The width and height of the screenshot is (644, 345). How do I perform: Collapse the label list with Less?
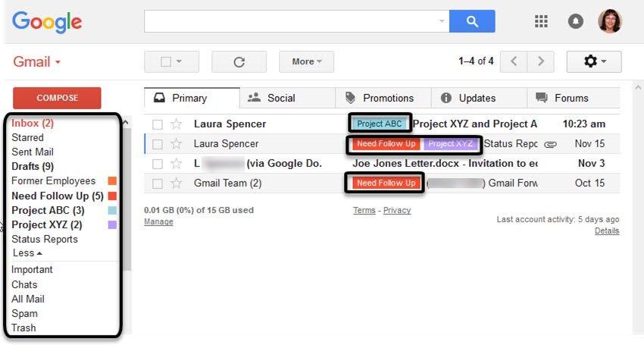point(27,253)
